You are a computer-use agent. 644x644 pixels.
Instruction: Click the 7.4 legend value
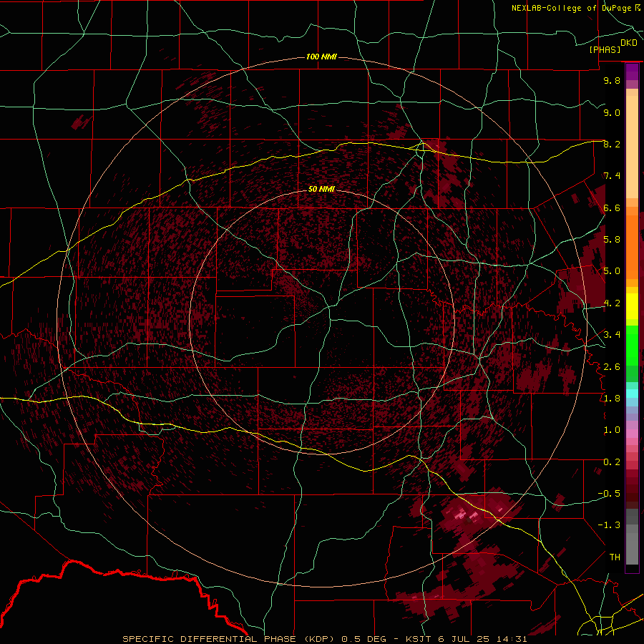pos(612,176)
